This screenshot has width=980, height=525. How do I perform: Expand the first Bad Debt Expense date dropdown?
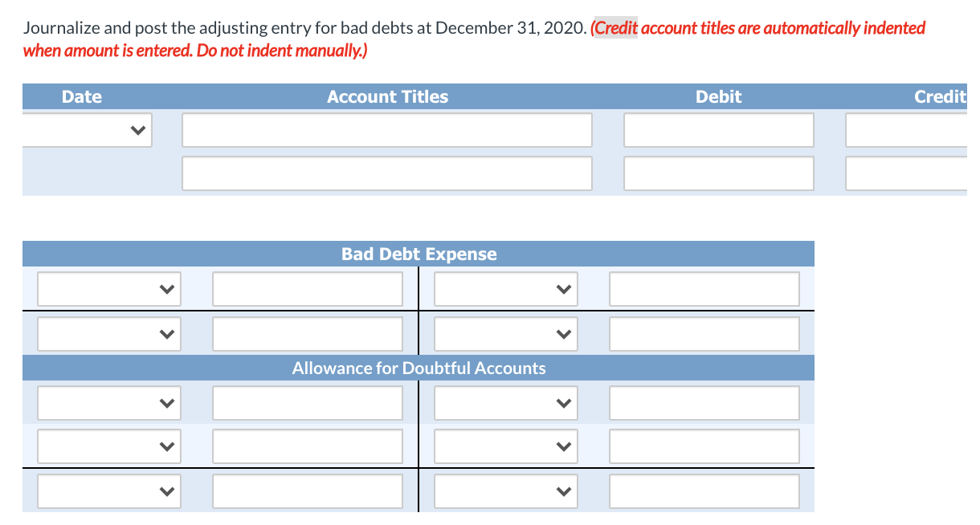tap(108, 288)
